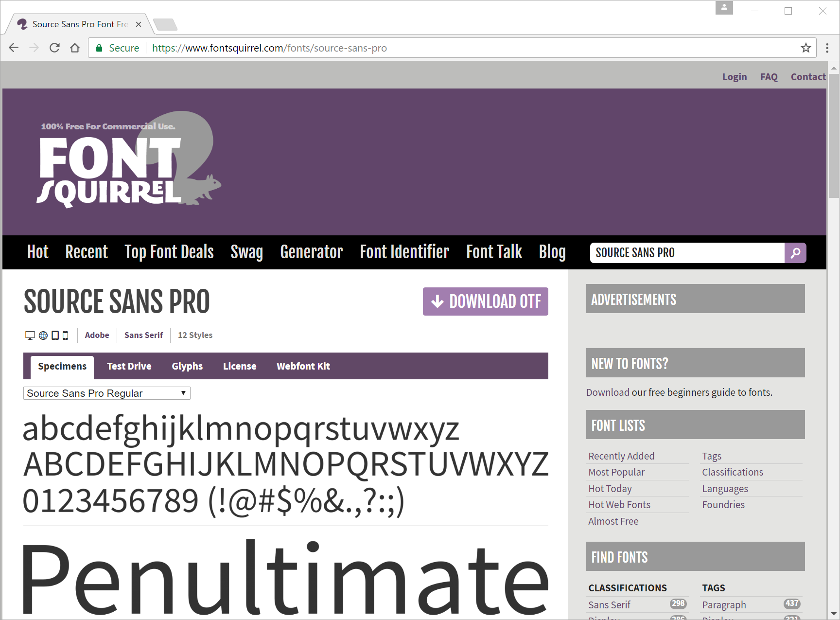Click the vertical page scrollbar thumb

834,136
